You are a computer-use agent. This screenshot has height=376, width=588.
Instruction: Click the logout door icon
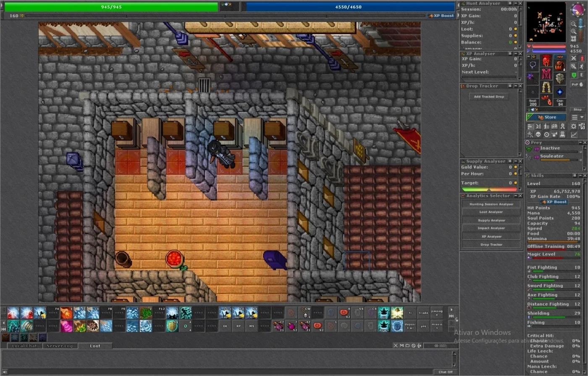click(x=582, y=126)
